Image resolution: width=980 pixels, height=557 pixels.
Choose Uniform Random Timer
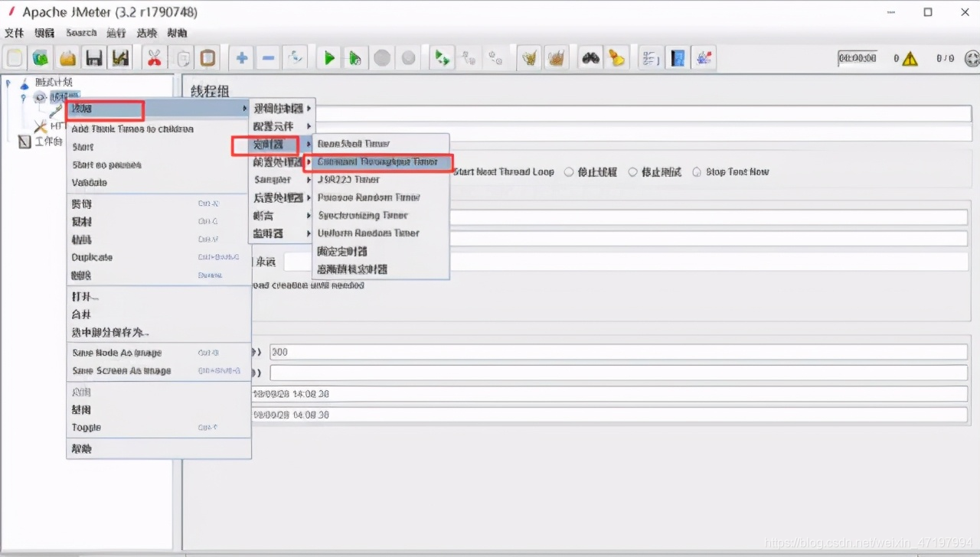click(x=381, y=233)
